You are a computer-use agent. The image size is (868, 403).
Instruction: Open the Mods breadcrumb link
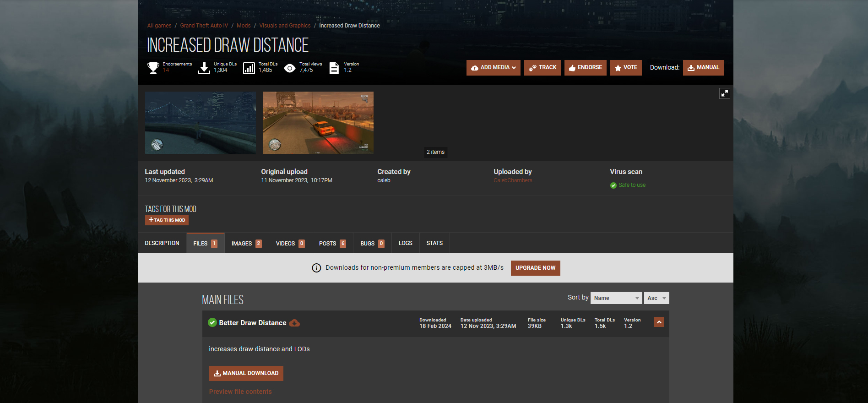point(244,26)
